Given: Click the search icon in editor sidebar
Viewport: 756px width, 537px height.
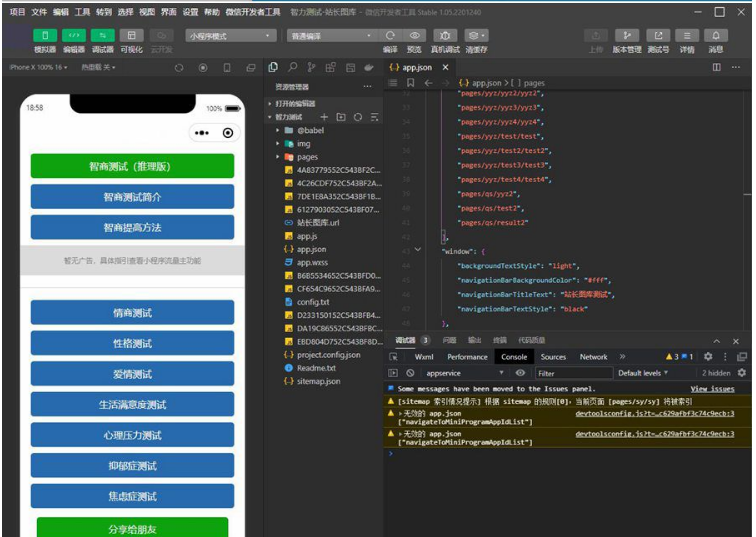Looking at the screenshot, I should point(292,67).
